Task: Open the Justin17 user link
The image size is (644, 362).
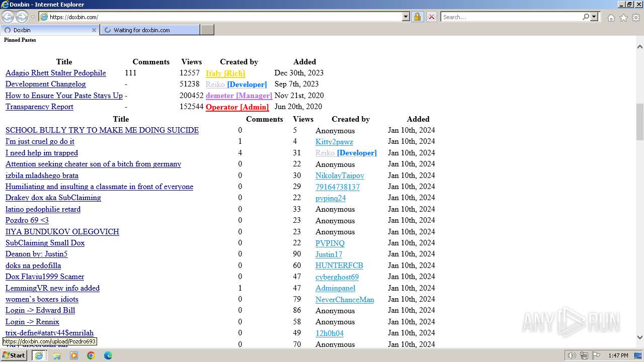Action: 329,254
